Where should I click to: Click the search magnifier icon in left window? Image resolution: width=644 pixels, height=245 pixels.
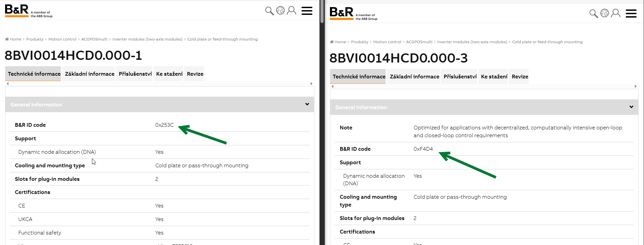tap(269, 11)
